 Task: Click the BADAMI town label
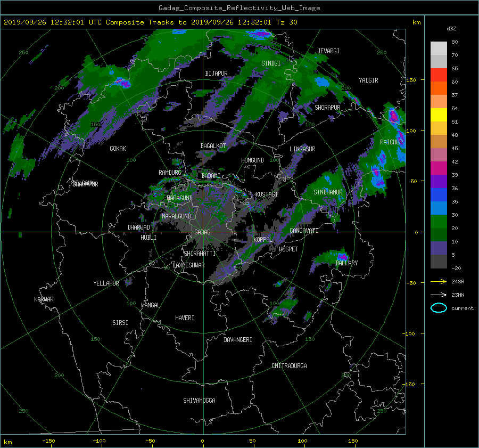[x=211, y=176]
